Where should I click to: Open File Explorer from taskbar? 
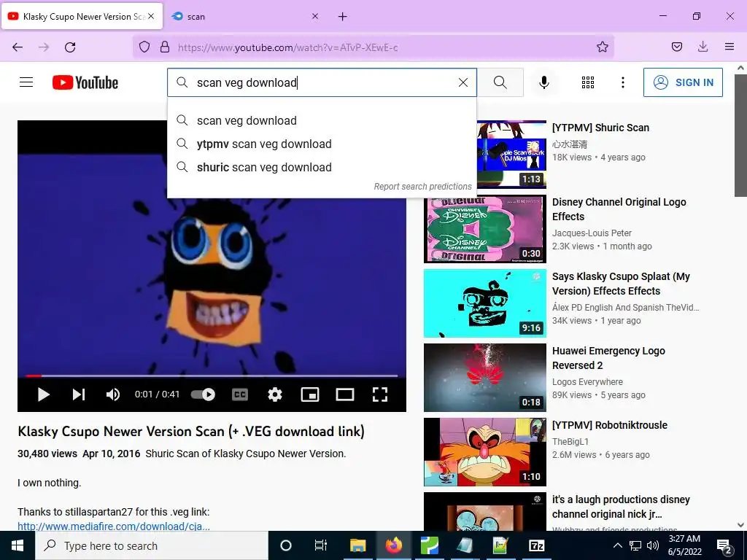click(357, 545)
